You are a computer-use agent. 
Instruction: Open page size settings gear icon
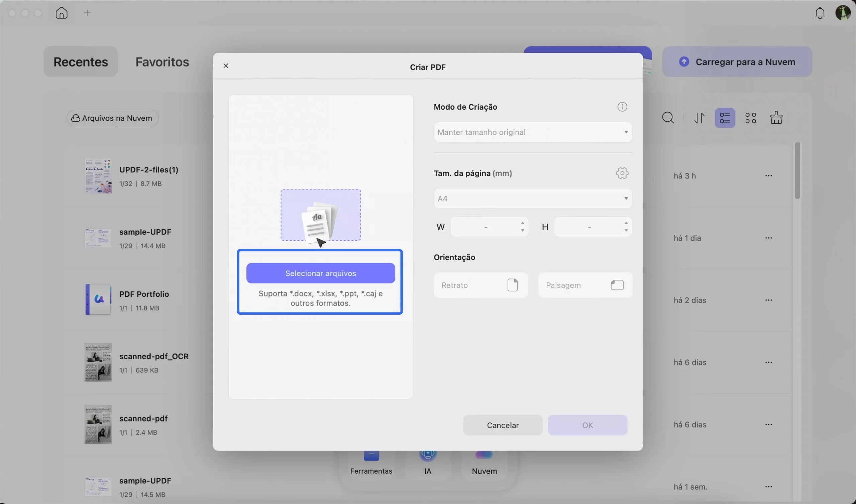(x=622, y=173)
